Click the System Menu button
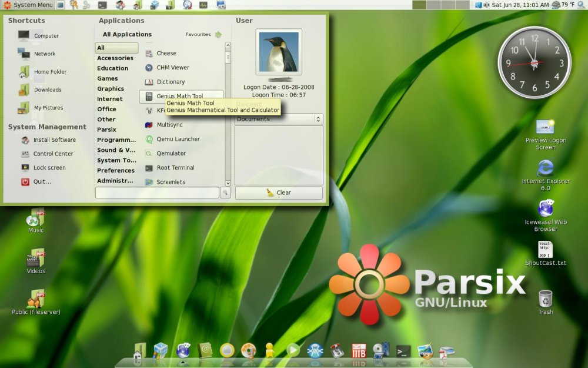588x368 pixels. [x=28, y=5]
